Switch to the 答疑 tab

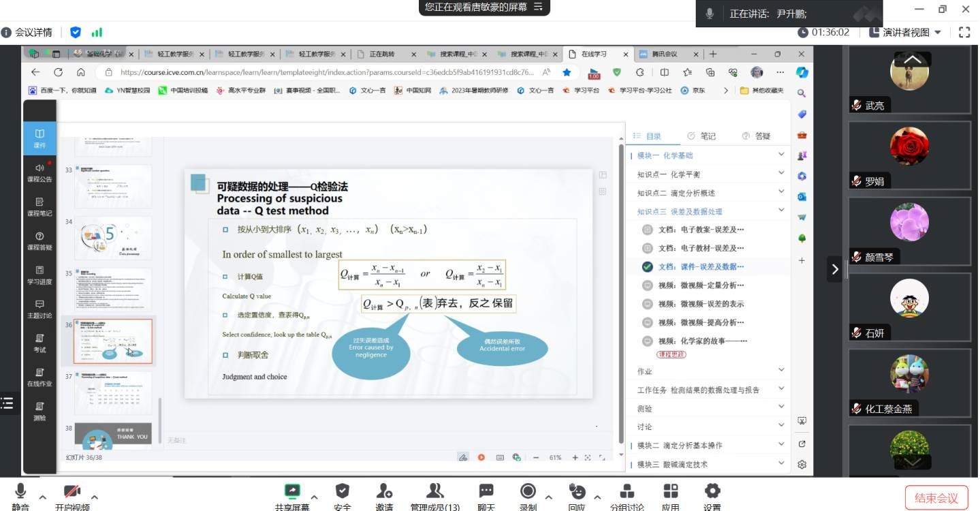(756, 136)
